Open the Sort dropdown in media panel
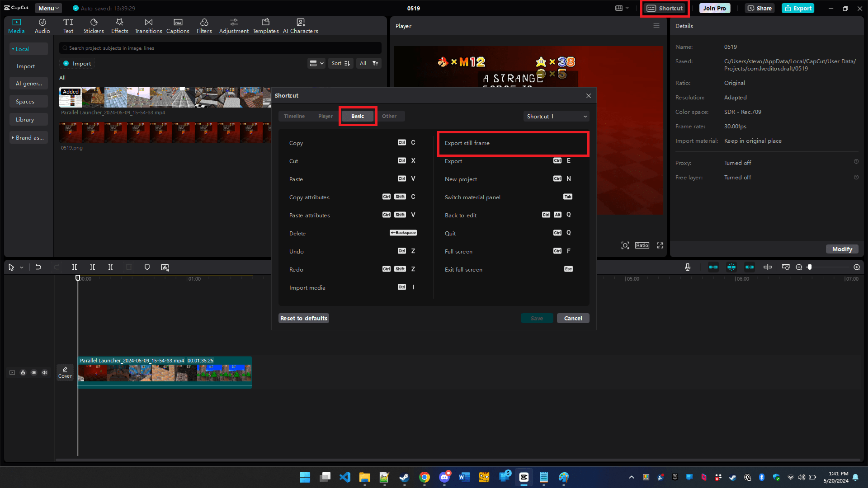The width and height of the screenshot is (868, 488). 341,63
